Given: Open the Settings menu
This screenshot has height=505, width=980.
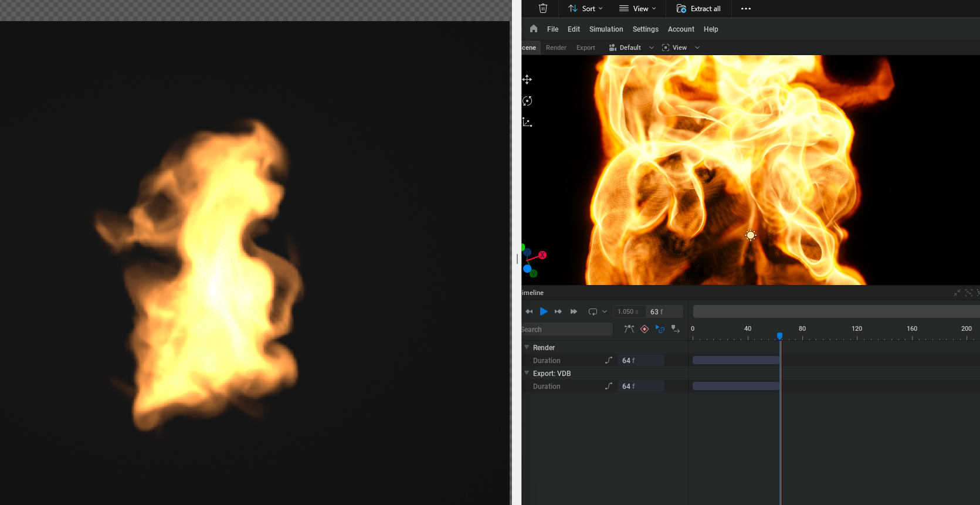Looking at the screenshot, I should click(x=645, y=29).
